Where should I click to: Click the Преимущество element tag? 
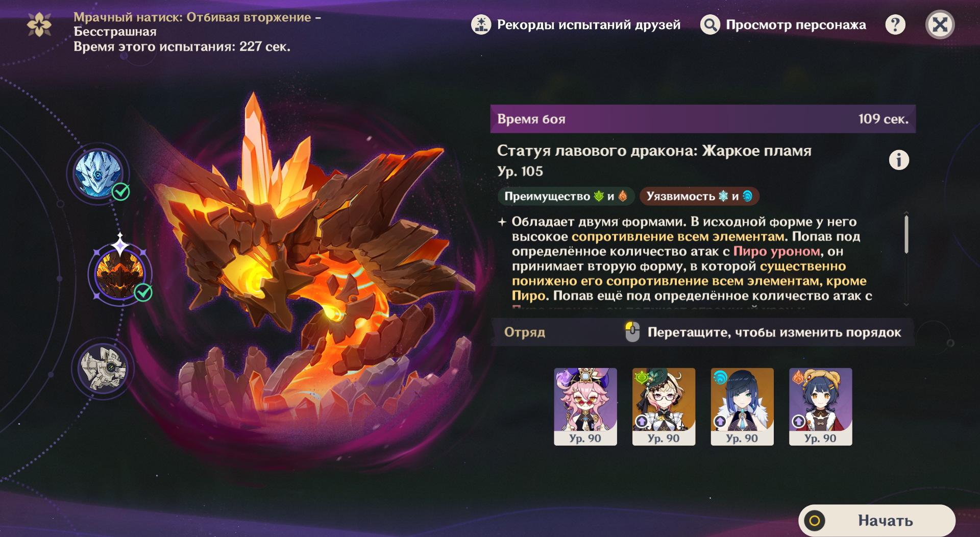click(x=566, y=196)
